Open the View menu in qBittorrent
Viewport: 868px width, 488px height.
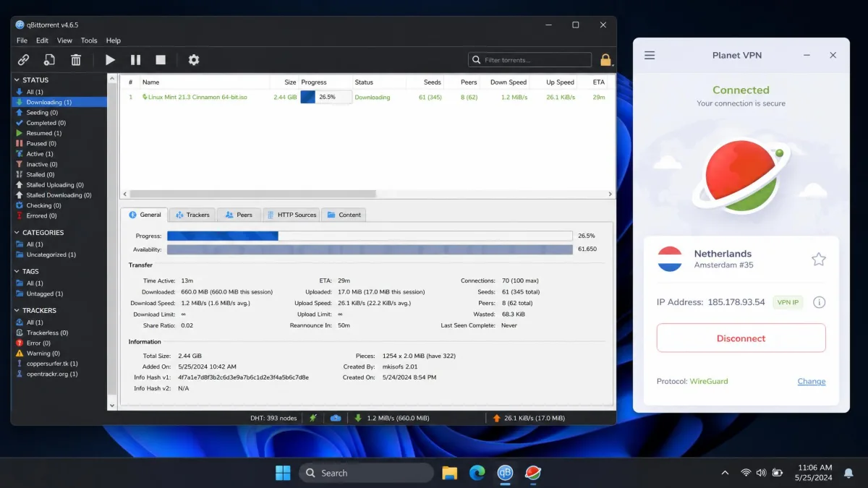pos(64,40)
